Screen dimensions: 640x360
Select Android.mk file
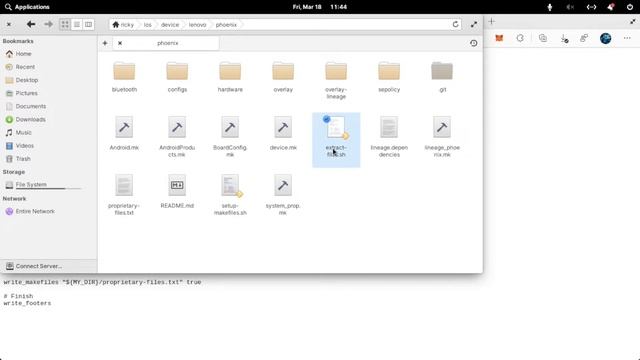pyautogui.click(x=124, y=134)
